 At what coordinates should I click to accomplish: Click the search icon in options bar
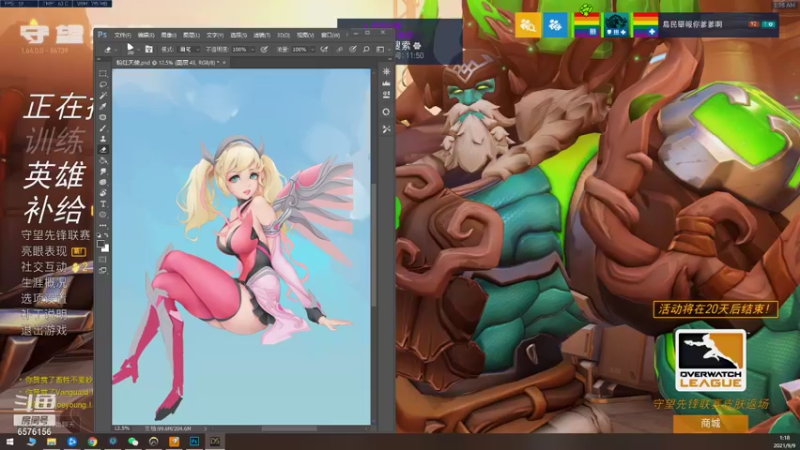(x=366, y=49)
